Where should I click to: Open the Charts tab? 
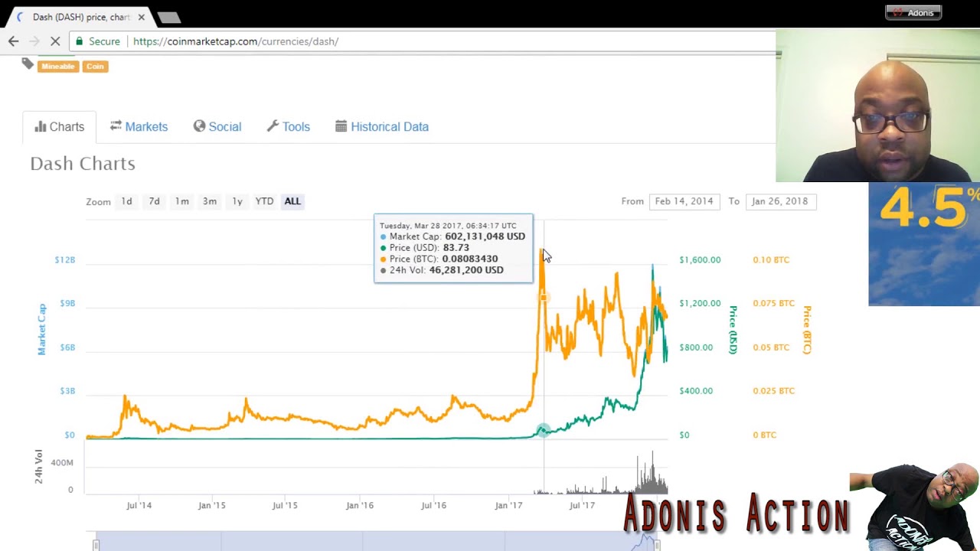[x=60, y=127]
